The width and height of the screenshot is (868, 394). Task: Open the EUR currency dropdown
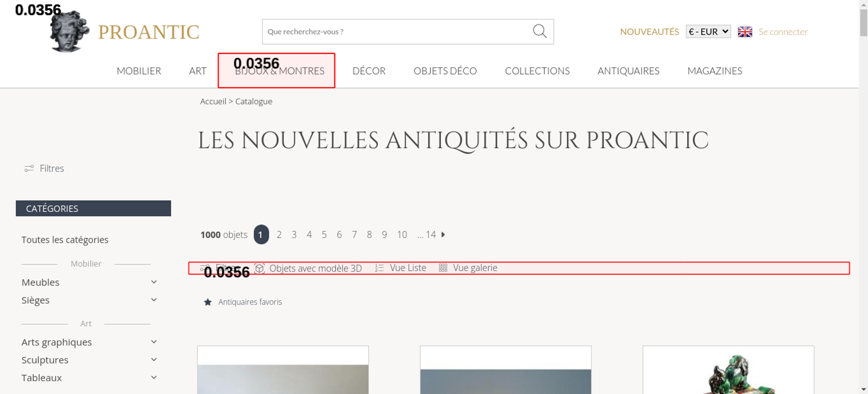pos(708,32)
